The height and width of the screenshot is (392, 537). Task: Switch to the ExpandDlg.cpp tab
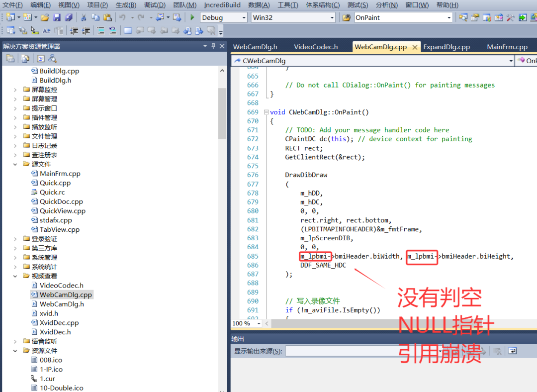click(447, 47)
